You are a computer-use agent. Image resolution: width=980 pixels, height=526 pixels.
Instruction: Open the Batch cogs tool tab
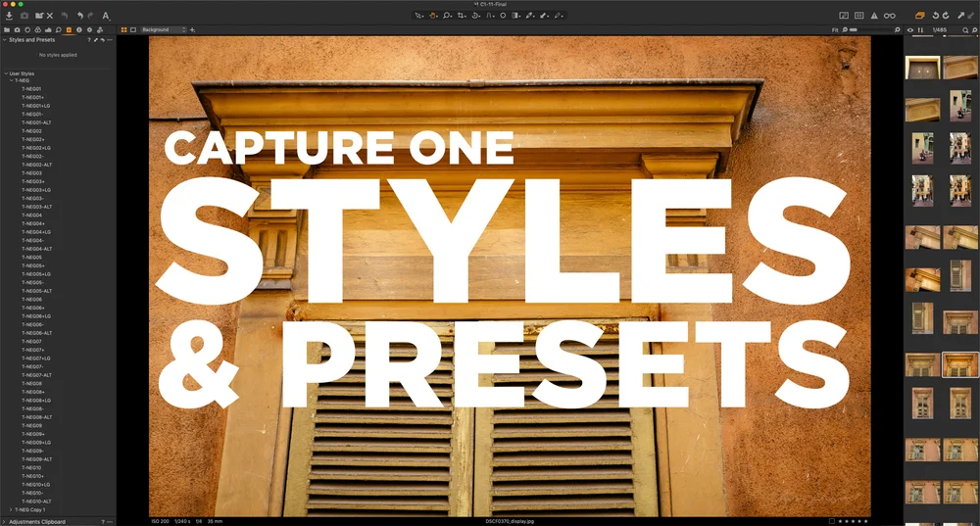click(x=99, y=29)
